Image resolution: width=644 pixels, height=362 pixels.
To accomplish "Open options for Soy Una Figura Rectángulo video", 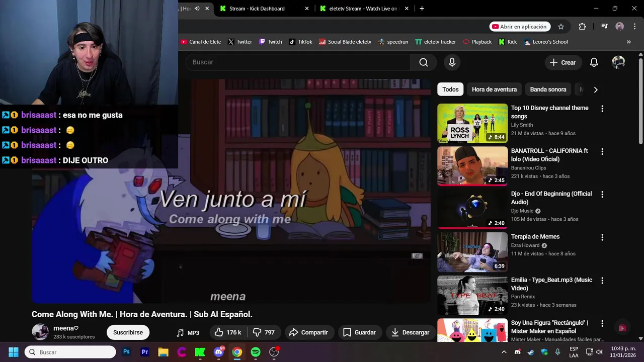I will tap(602, 323).
